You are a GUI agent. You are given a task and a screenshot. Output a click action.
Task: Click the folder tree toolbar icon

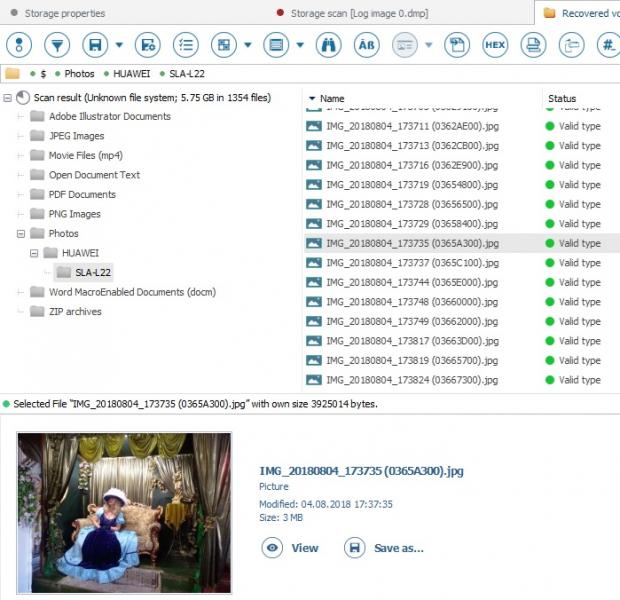pos(571,45)
